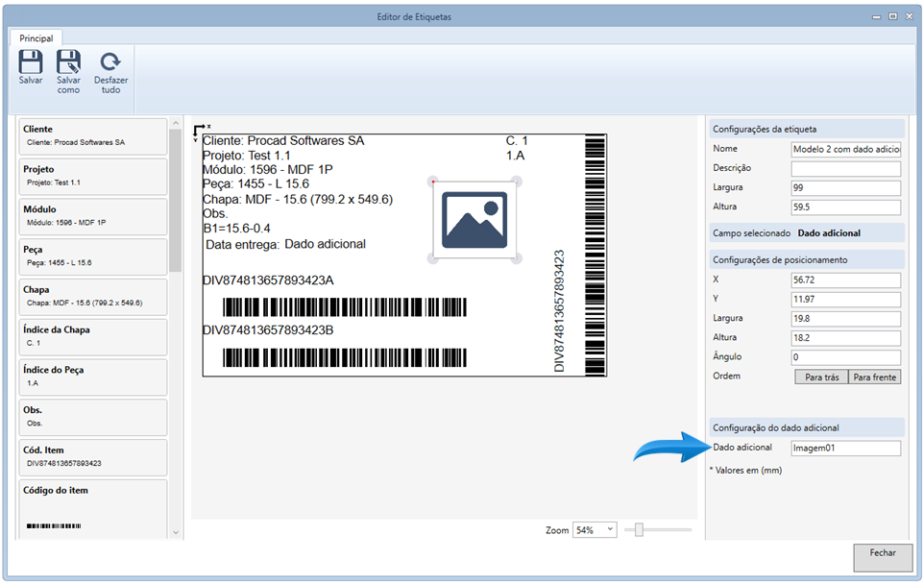This screenshot has width=924, height=584.
Task: Click the Para trás button
Action: (x=821, y=377)
